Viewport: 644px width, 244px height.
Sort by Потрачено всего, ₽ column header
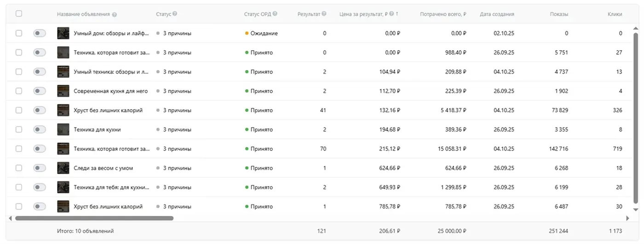tap(443, 14)
